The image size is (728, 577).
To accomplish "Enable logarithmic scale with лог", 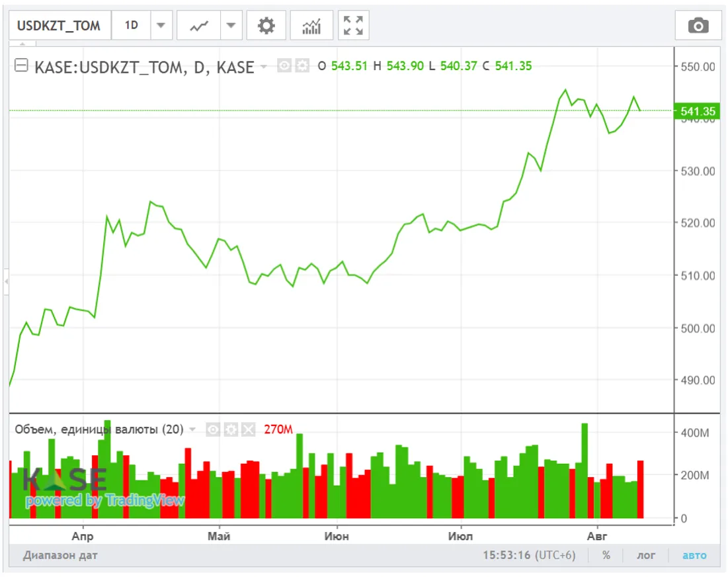I will click(646, 555).
